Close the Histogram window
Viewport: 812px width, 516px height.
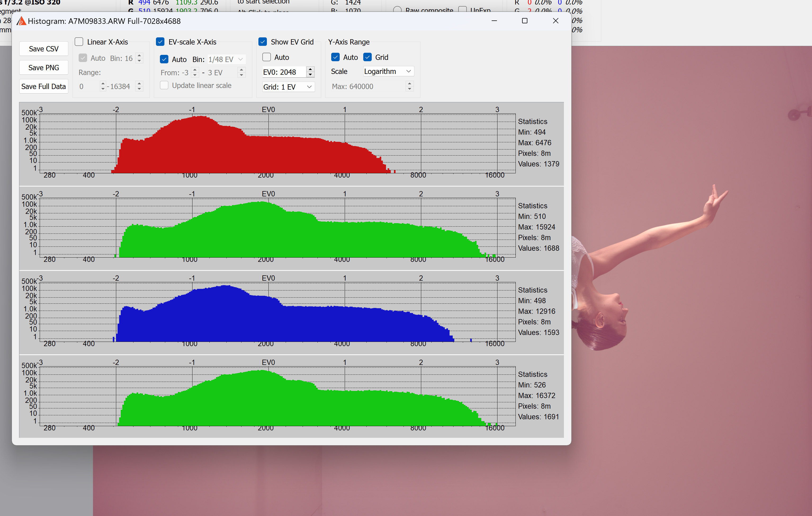coord(555,21)
